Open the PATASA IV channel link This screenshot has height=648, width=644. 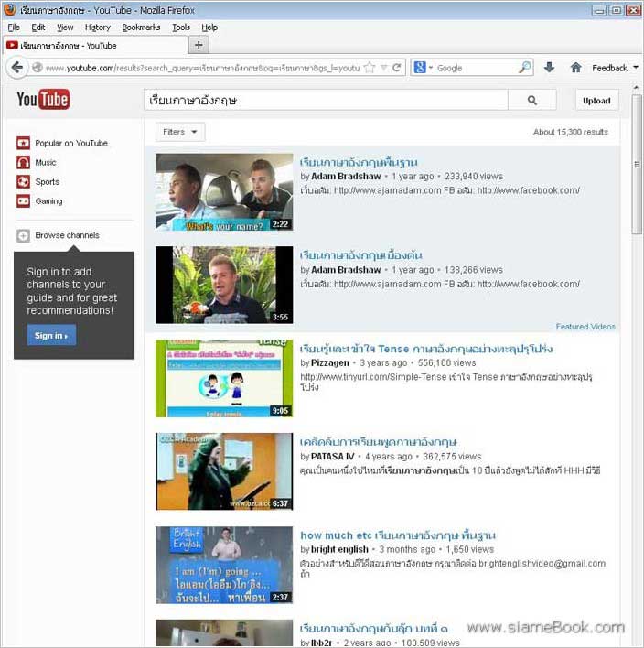click(x=332, y=456)
